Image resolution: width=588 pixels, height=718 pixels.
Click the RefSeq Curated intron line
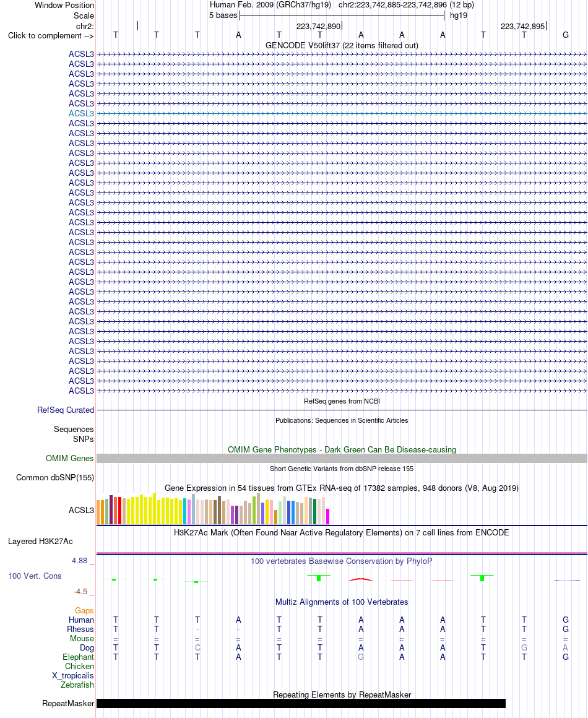pos(342,410)
